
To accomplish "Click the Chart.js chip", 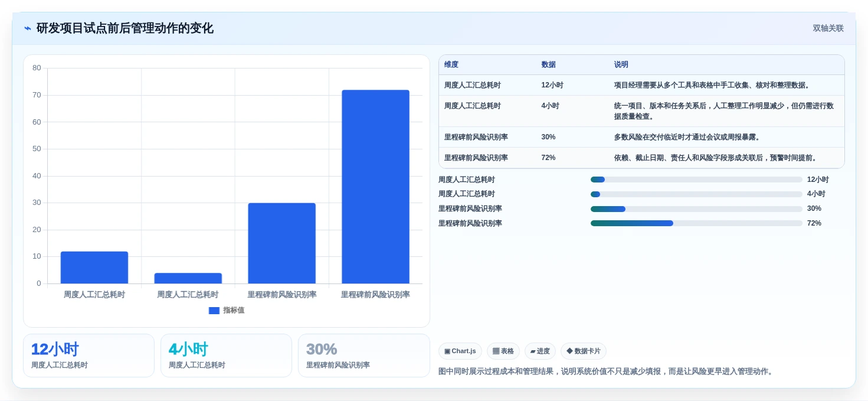I will pyautogui.click(x=460, y=351).
